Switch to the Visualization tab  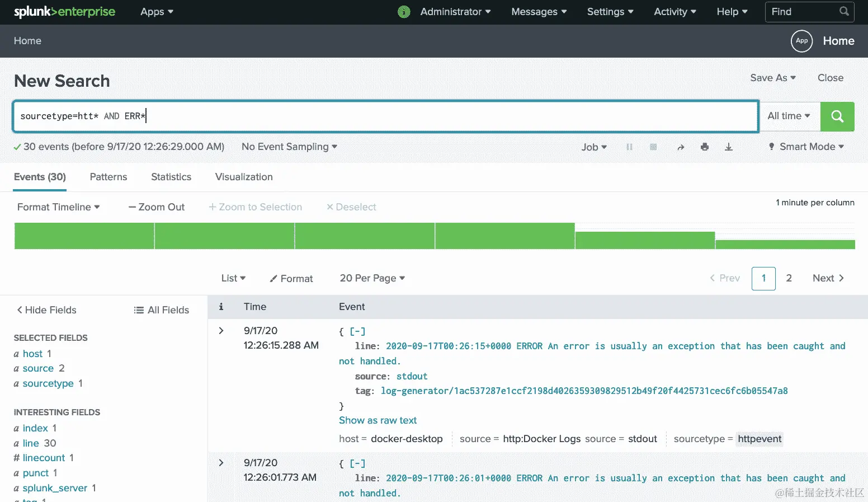pyautogui.click(x=244, y=177)
